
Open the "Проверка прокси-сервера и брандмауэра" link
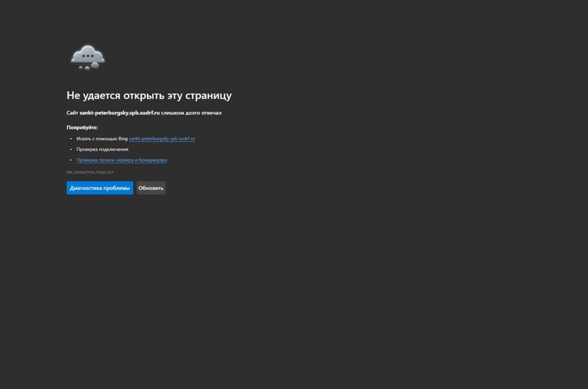click(x=122, y=160)
